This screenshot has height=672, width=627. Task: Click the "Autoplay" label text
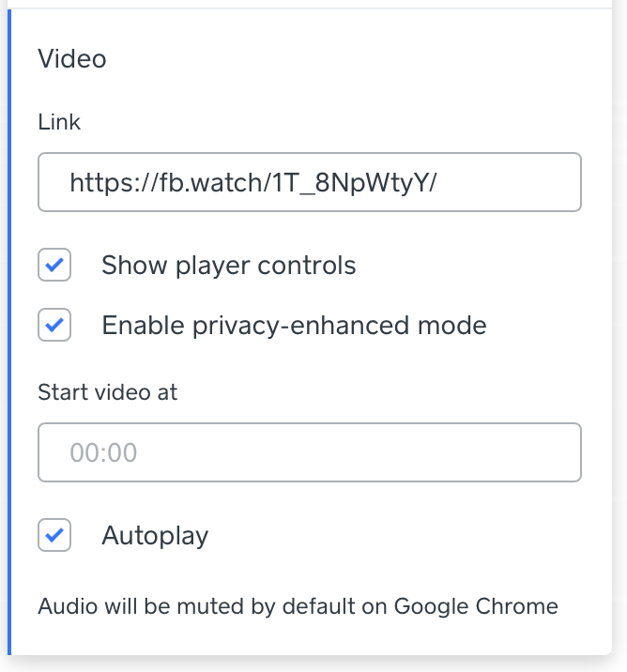155,536
